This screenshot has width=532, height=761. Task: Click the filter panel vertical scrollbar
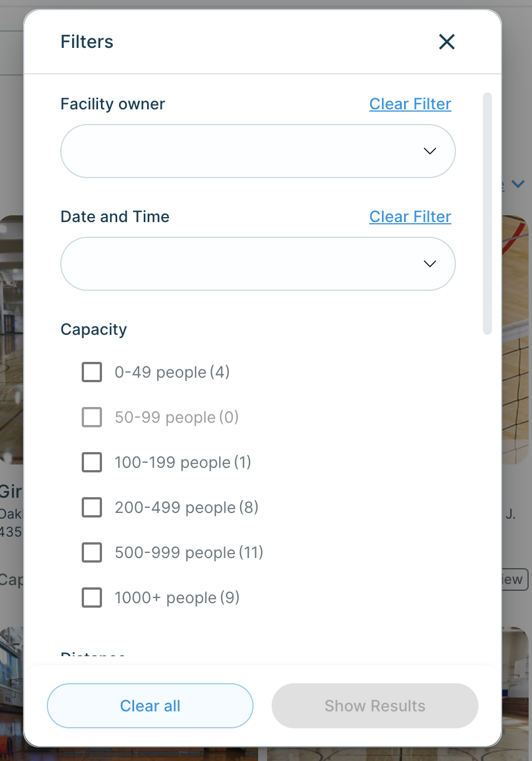[487, 214]
